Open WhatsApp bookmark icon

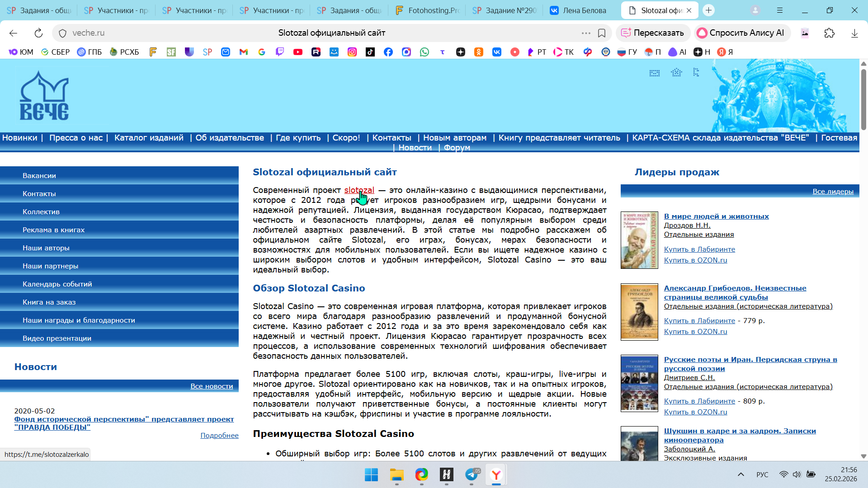pyautogui.click(x=425, y=52)
